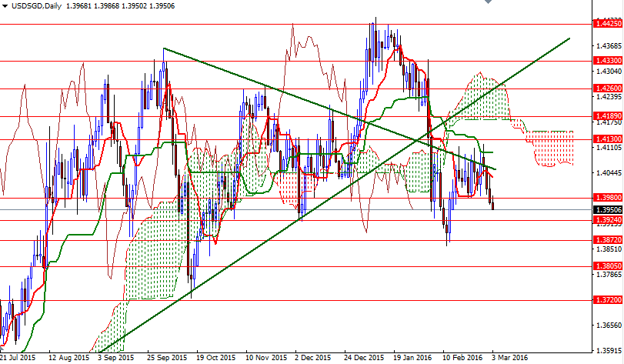Click the 3 Mar 2016 date label

tap(510, 358)
